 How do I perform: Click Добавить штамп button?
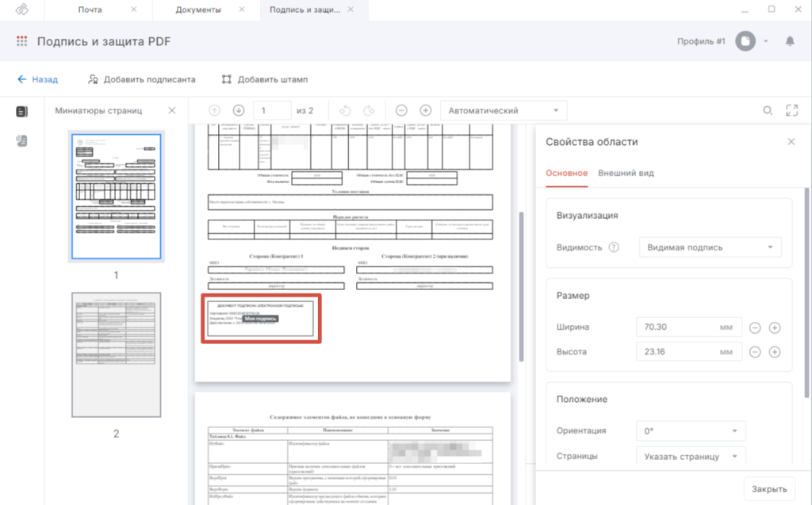pyautogui.click(x=265, y=79)
